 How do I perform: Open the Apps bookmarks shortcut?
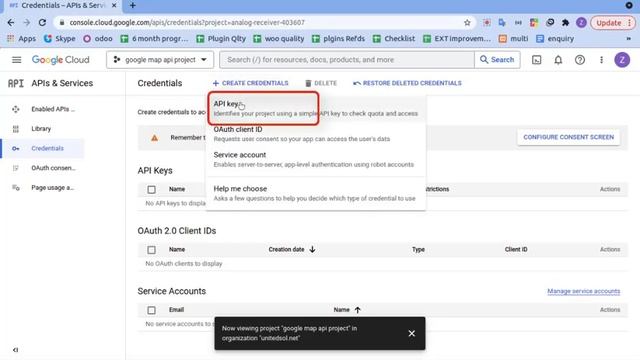click(x=21, y=39)
